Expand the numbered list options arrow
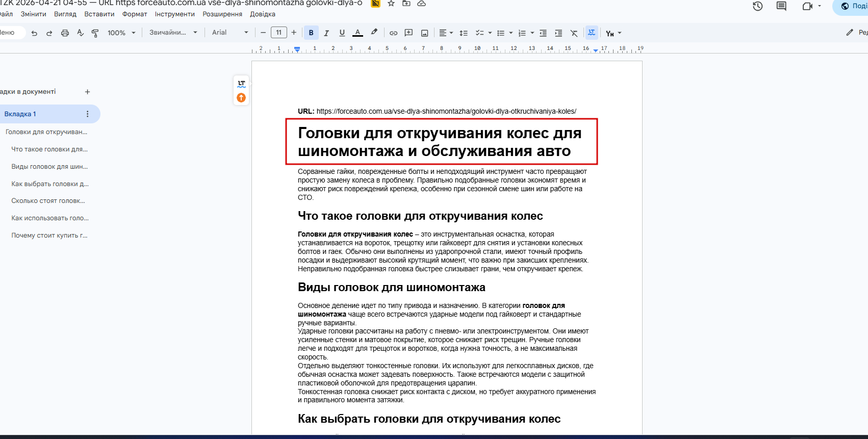The width and height of the screenshot is (868, 439). pyautogui.click(x=532, y=33)
